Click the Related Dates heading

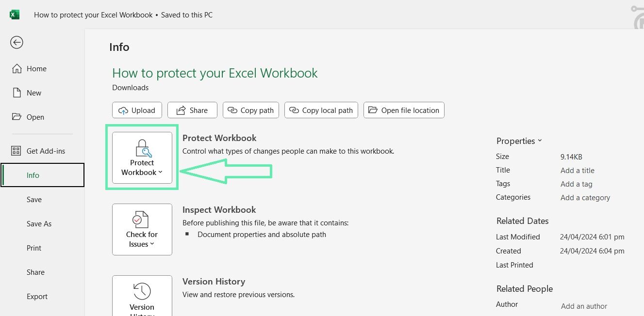[522, 221]
